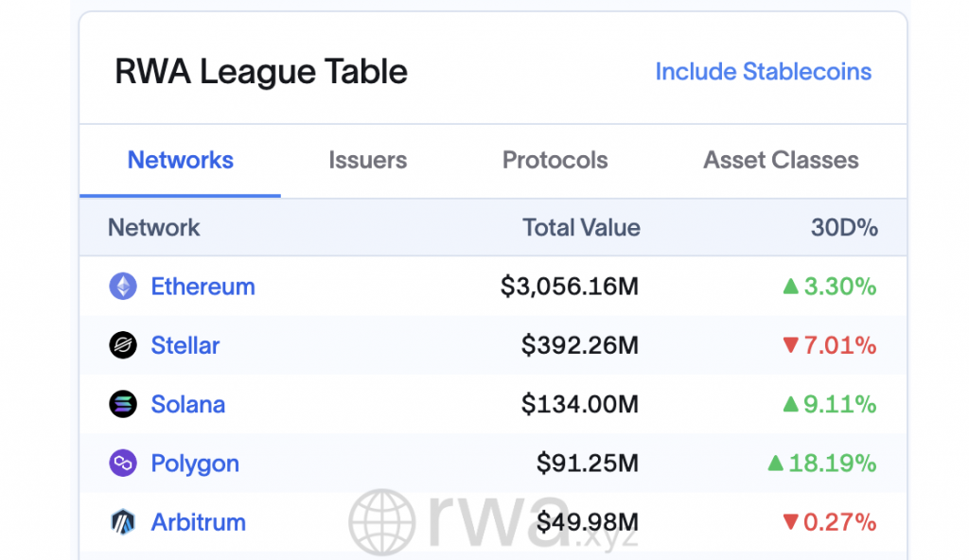This screenshot has width=969, height=560.
Task: Switch to the Networks tab
Action: (x=180, y=160)
